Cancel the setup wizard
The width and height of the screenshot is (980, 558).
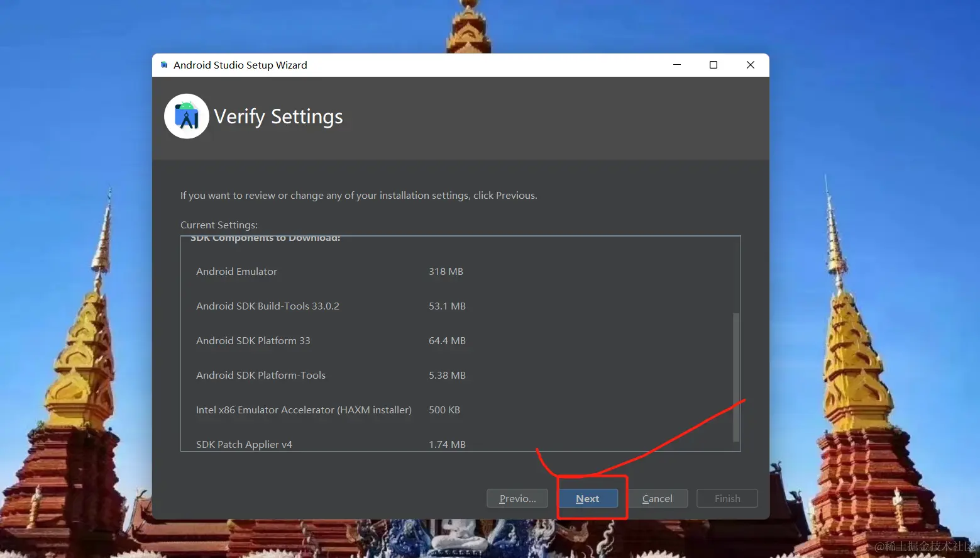[x=658, y=498]
